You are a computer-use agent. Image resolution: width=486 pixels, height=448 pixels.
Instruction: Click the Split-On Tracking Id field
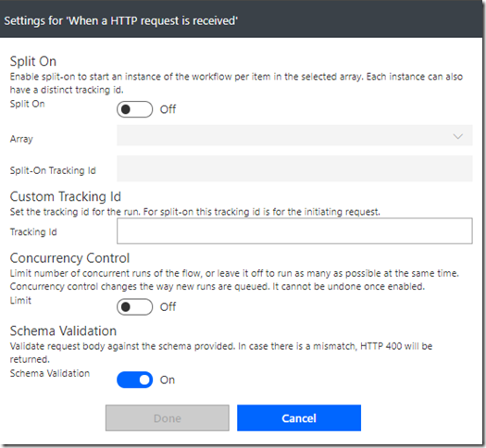coord(294,168)
